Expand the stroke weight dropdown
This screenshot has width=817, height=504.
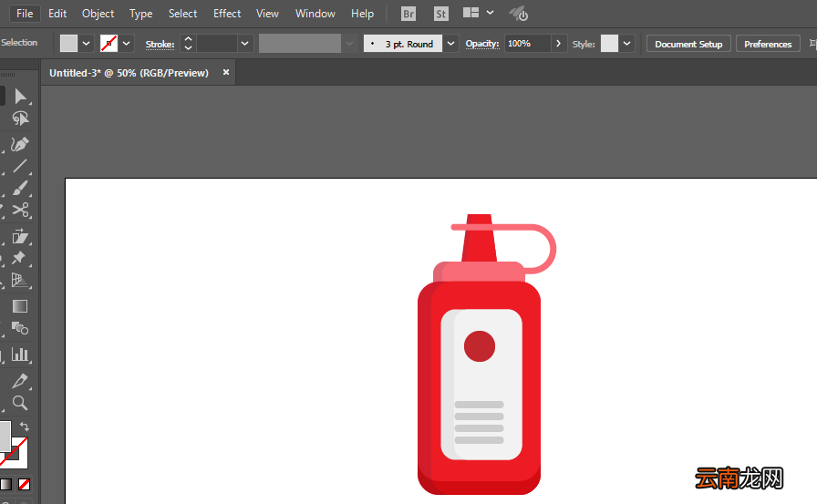tap(245, 43)
